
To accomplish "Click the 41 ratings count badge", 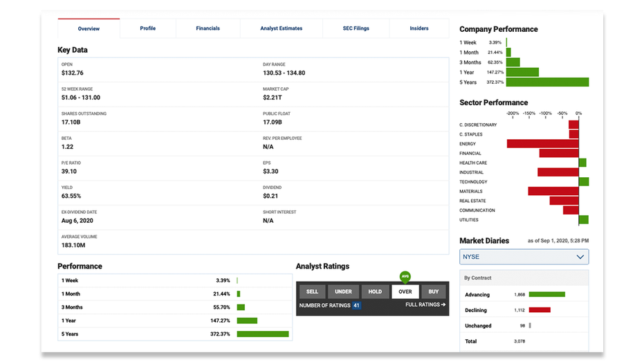I will [356, 305].
